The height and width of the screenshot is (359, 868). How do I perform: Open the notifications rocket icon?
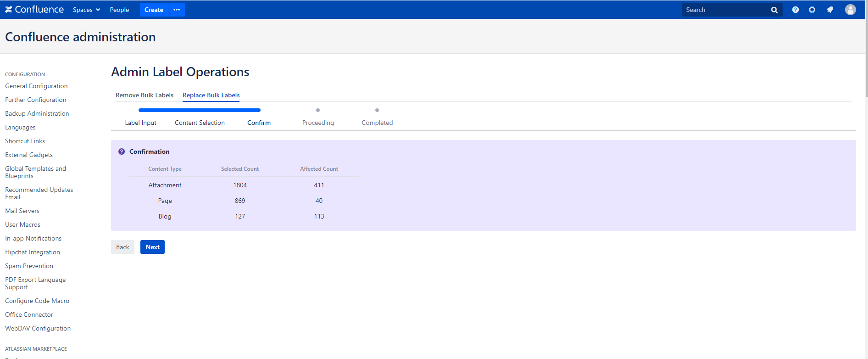(830, 10)
